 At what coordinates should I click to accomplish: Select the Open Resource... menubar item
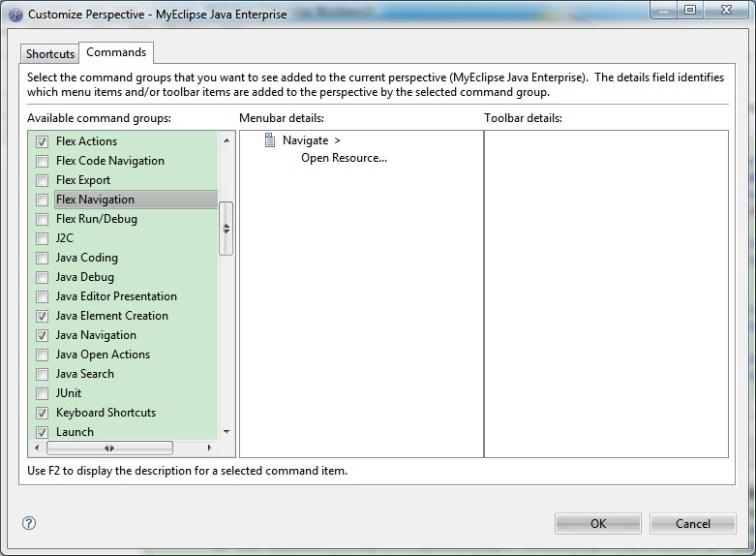[344, 158]
